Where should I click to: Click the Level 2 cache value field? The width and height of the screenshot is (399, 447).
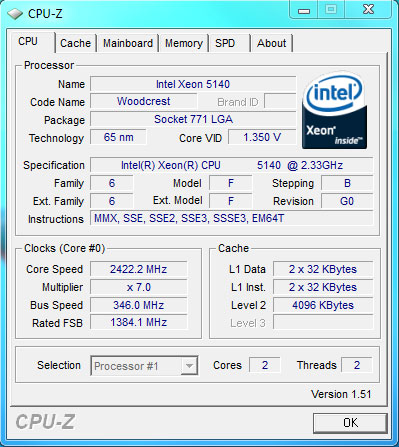(x=323, y=305)
